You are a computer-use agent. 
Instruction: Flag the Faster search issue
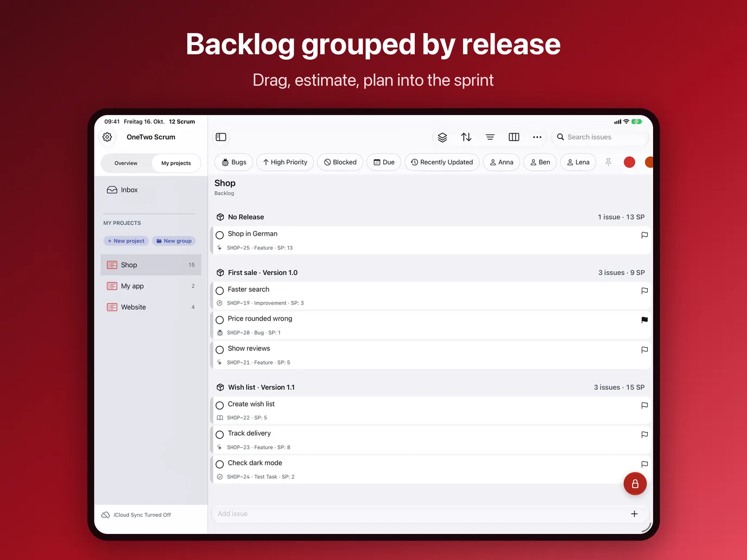(x=644, y=291)
